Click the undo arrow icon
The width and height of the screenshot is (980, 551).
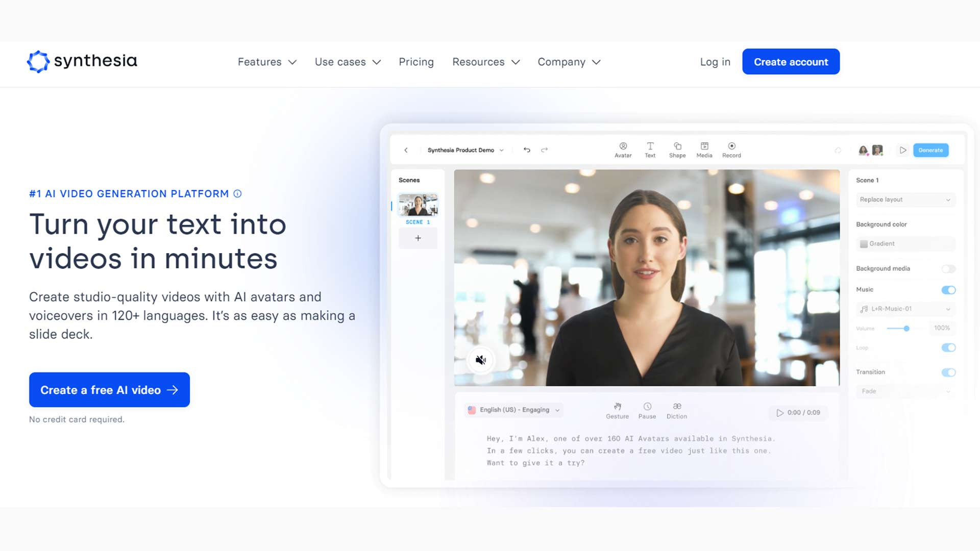[527, 150]
